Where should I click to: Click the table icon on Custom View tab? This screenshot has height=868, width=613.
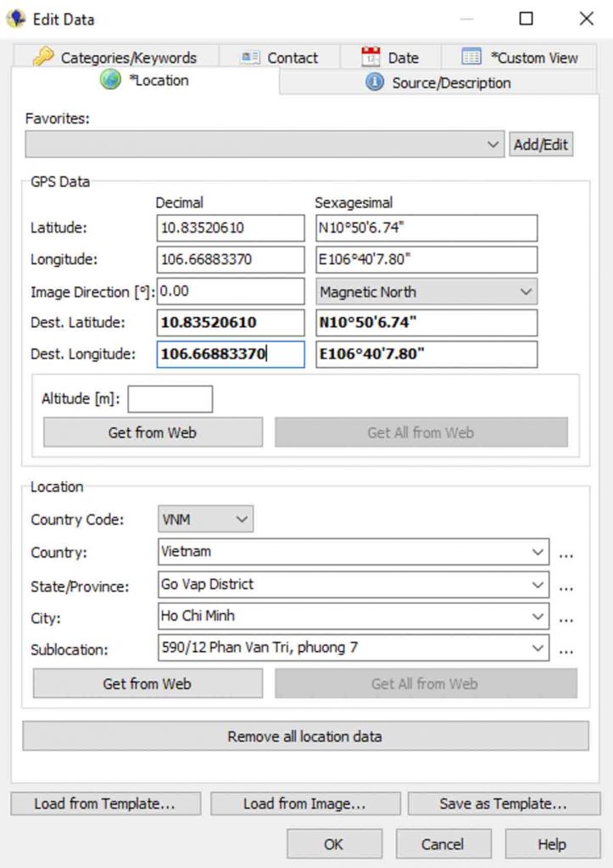tap(471, 57)
